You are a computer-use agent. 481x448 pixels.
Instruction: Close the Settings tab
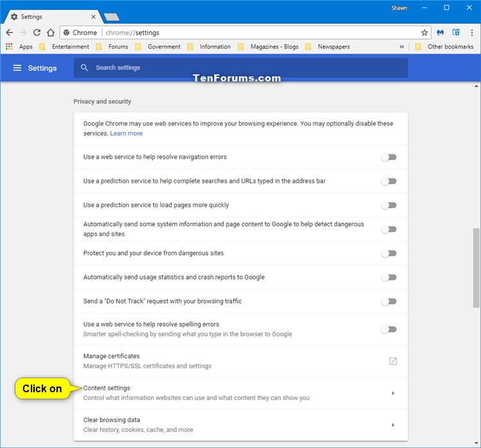pos(93,17)
